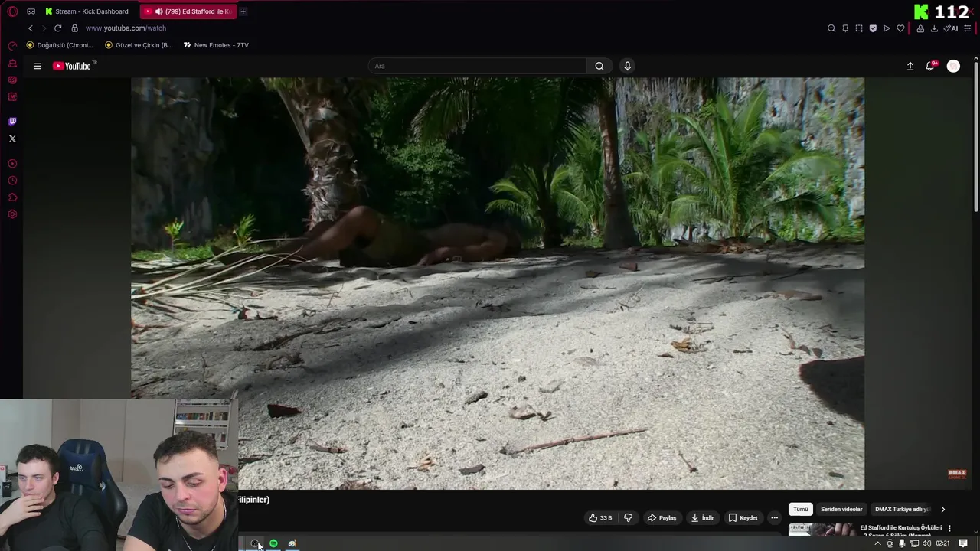The image size is (980, 551).
Task: Open the 02:21 taskbar clock
Action: tap(943, 543)
